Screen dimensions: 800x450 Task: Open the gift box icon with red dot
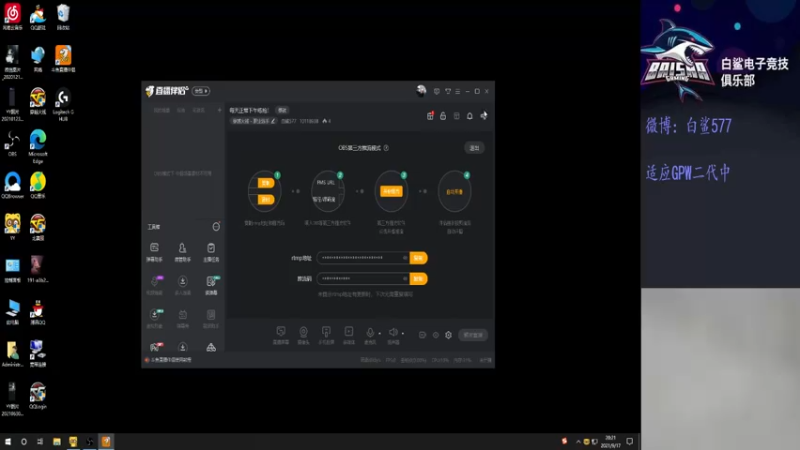click(430, 116)
